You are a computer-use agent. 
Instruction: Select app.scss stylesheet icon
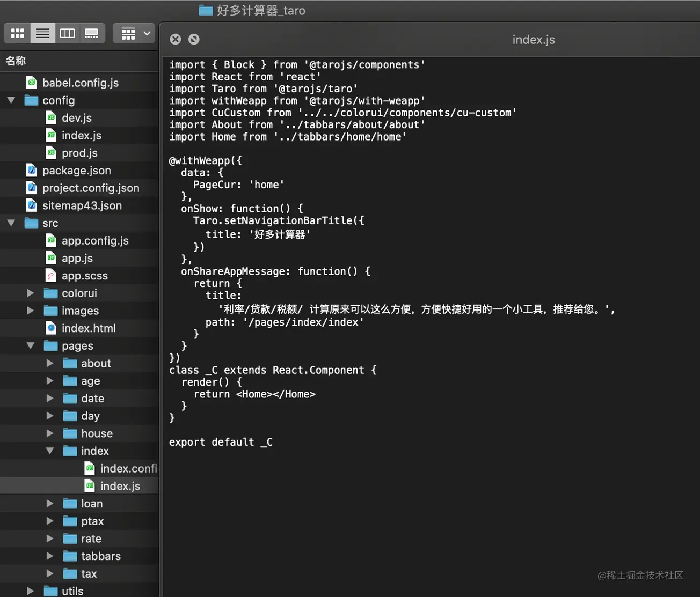click(x=51, y=276)
